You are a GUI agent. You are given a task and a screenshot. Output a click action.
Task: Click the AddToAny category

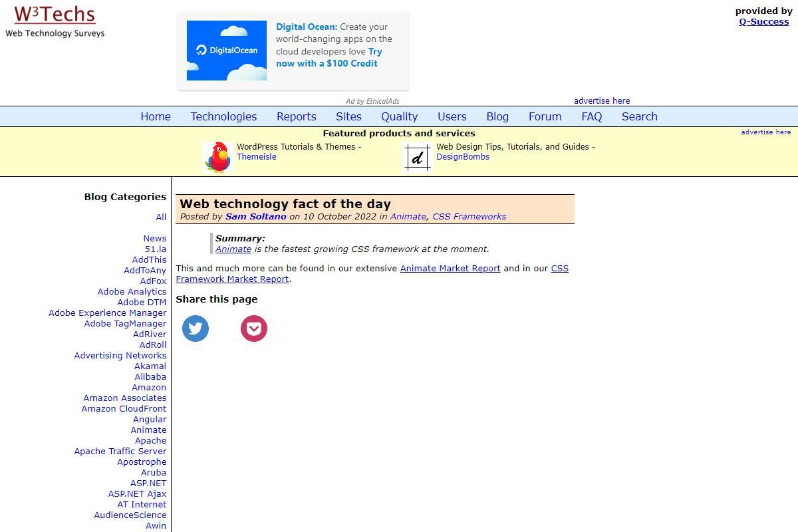tap(145, 270)
